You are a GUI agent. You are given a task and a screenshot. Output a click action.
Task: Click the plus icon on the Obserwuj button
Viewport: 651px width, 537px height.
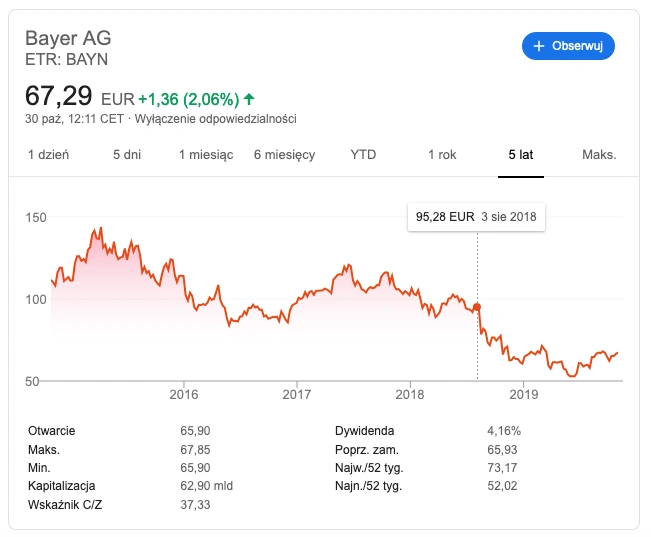pyautogui.click(x=538, y=46)
